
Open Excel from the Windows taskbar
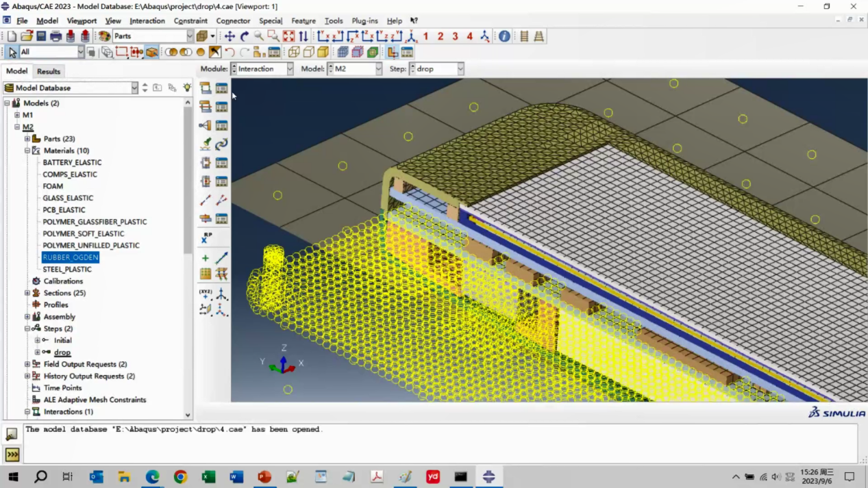pos(208,476)
